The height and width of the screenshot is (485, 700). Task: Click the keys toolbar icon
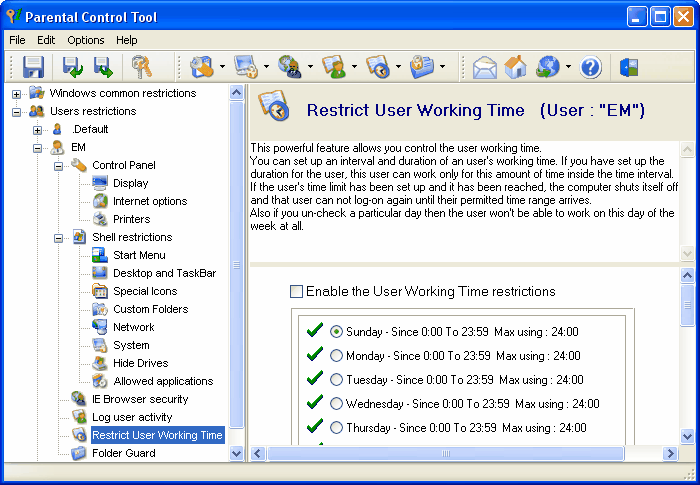(142, 67)
